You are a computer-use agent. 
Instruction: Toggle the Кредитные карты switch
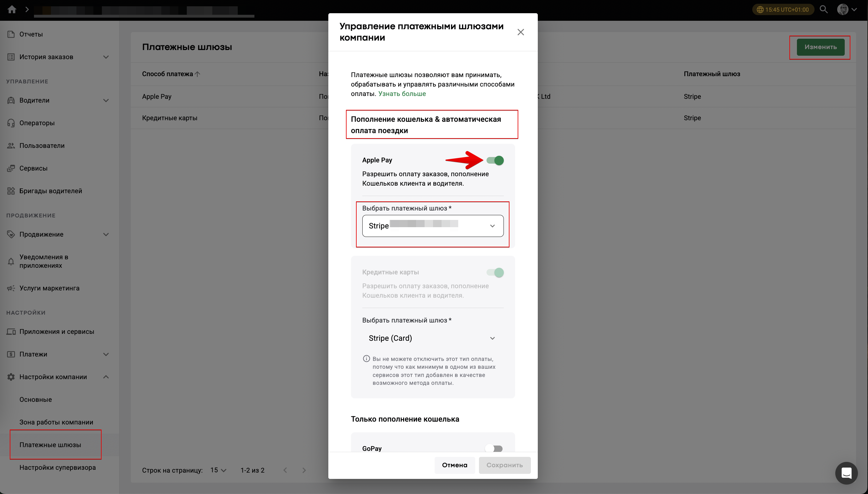pyautogui.click(x=495, y=272)
